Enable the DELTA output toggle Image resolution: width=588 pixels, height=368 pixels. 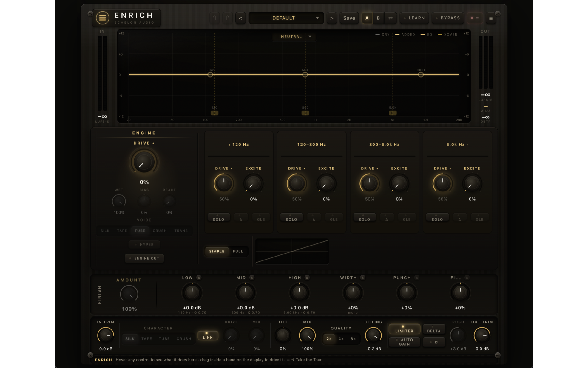pos(434,329)
